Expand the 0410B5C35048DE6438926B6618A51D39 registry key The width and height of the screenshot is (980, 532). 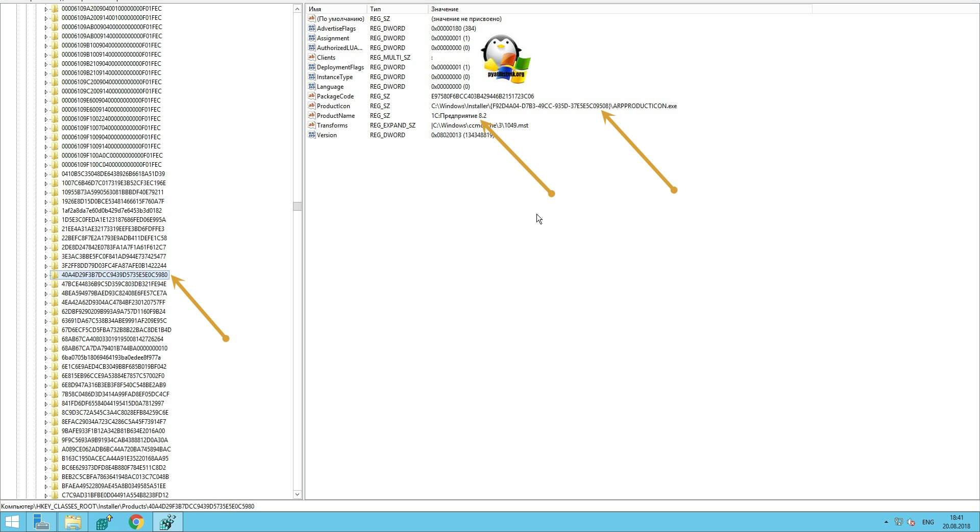pos(45,174)
